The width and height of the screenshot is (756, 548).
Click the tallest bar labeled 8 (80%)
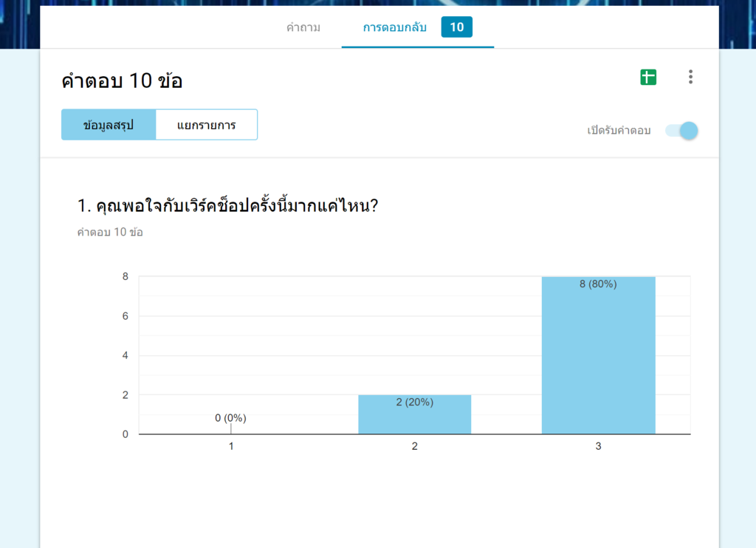[x=598, y=355]
